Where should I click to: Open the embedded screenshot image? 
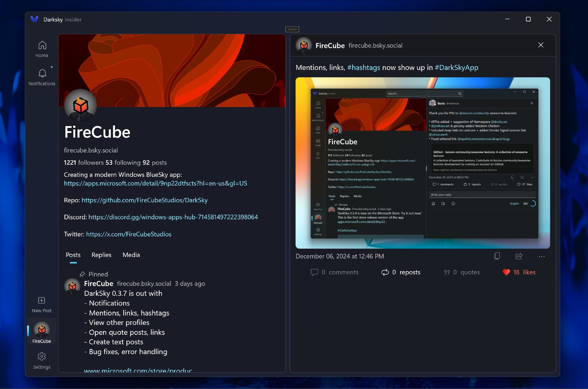tap(422, 163)
